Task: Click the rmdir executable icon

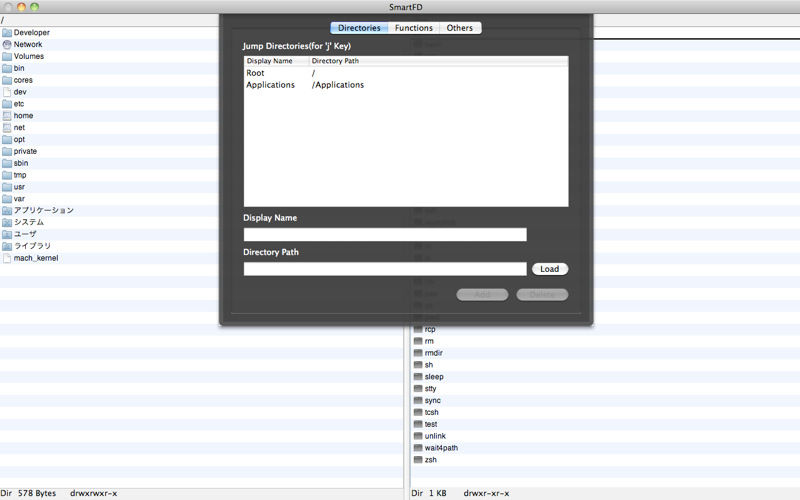Action: point(418,353)
